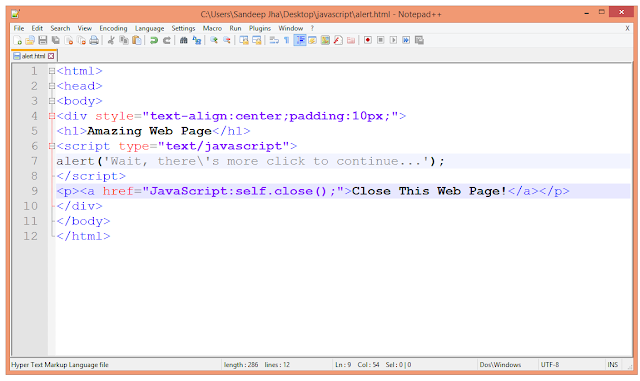
Task: Print the document with the printer icon
Action: [94, 40]
